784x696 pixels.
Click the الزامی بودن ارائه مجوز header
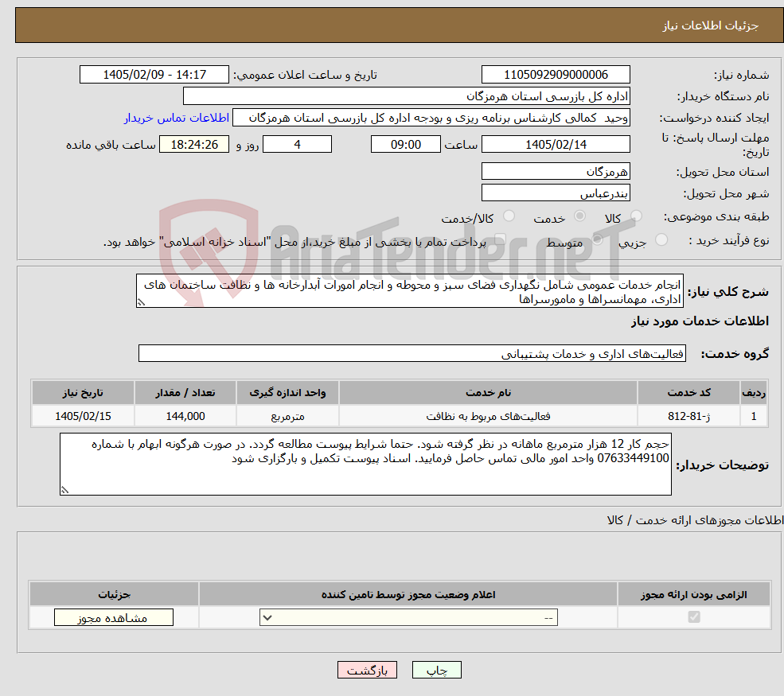[x=694, y=594]
